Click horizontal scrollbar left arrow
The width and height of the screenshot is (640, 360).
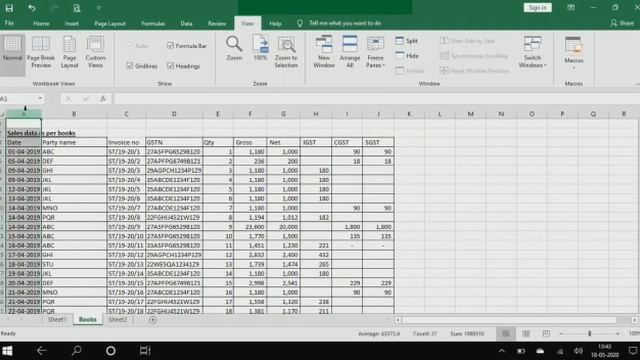(x=398, y=320)
